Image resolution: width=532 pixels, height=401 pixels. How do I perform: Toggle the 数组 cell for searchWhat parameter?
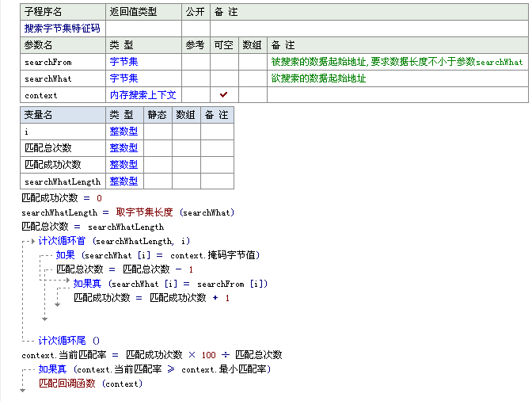(253, 78)
